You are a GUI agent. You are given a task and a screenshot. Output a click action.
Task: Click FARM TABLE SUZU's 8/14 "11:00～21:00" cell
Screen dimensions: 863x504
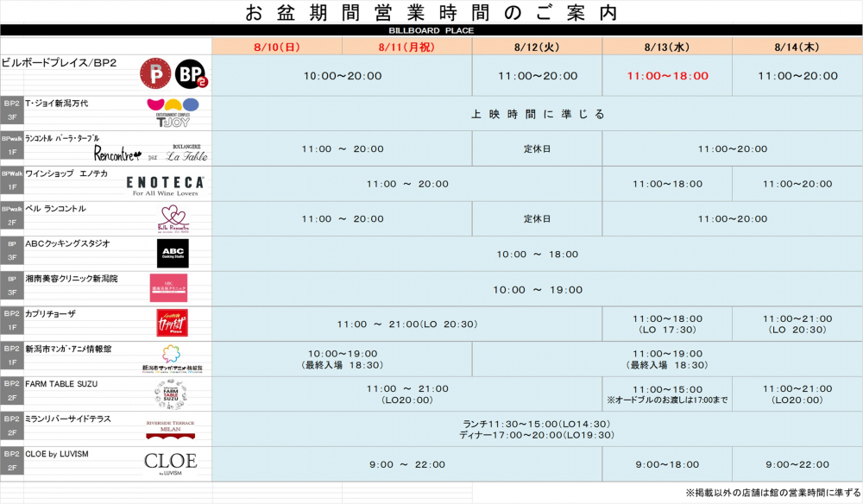tap(797, 394)
